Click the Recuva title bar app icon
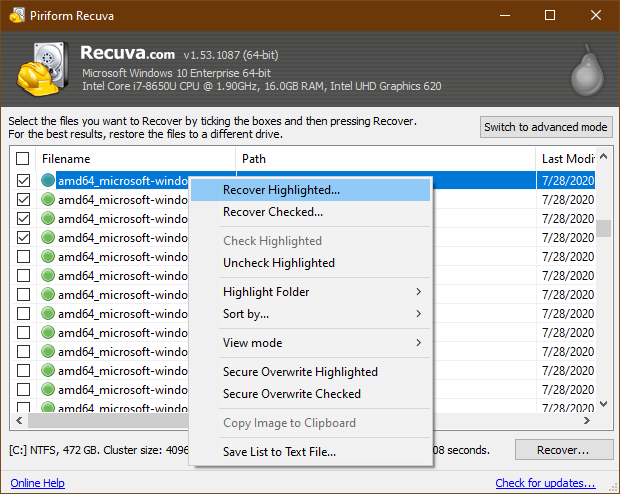Screen dimensions: 620x494 tap(13, 15)
